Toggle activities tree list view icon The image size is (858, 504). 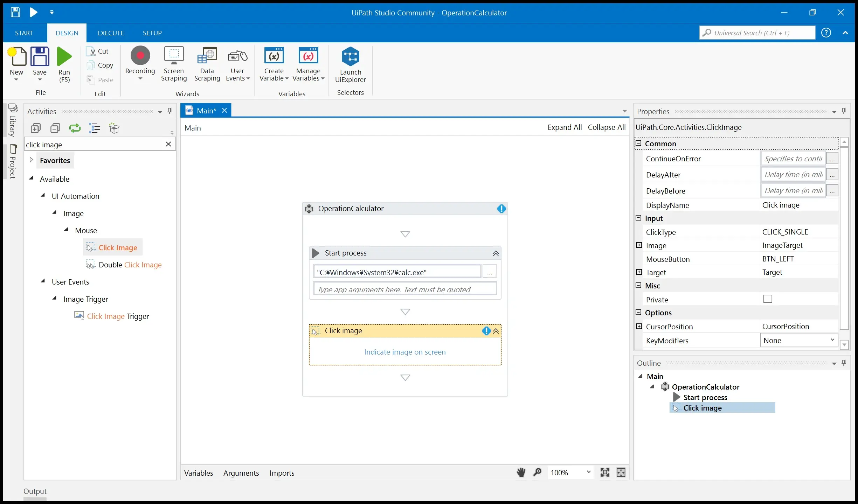[x=95, y=128]
